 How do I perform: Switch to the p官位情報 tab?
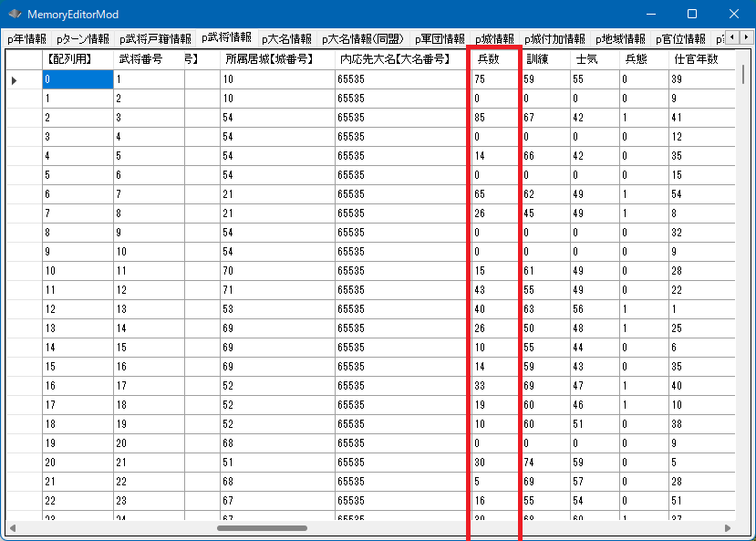pos(680,39)
